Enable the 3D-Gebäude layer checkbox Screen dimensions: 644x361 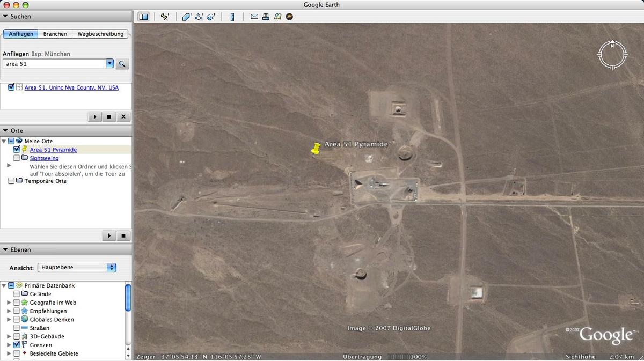click(x=17, y=336)
